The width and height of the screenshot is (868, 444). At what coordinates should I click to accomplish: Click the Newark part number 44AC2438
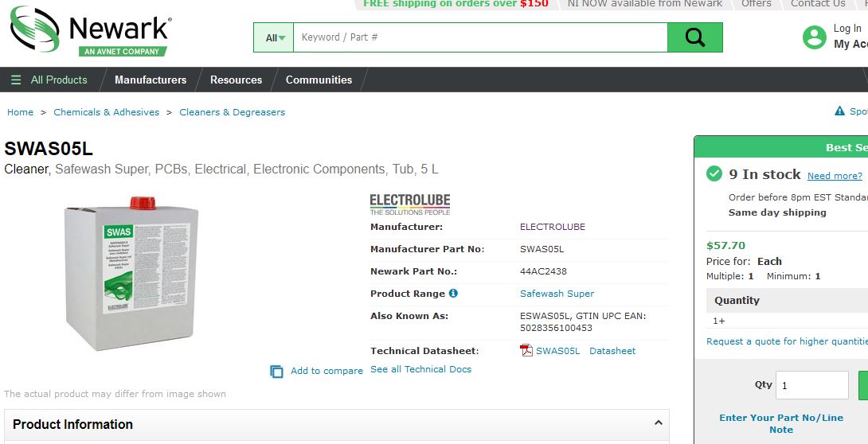click(543, 271)
